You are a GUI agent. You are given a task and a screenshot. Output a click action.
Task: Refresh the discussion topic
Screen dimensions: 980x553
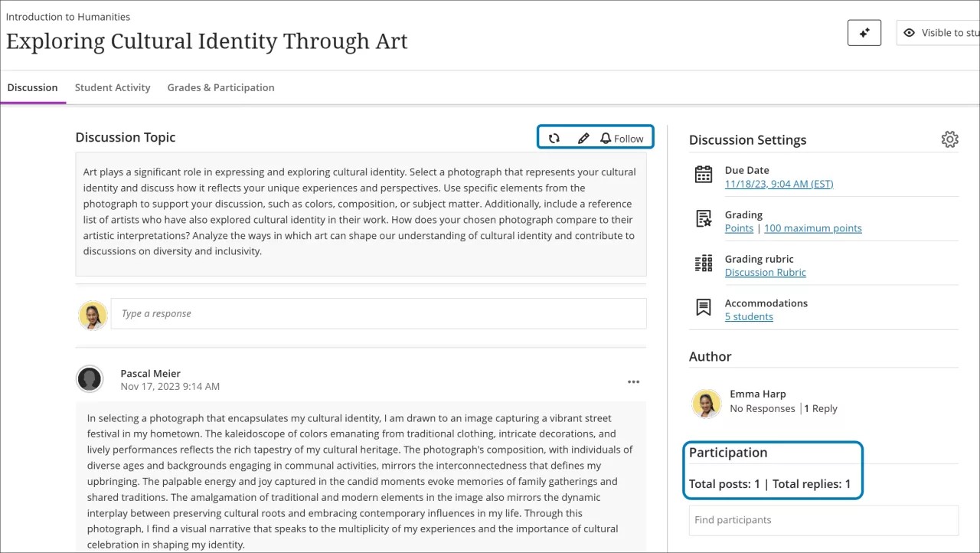[x=554, y=138]
